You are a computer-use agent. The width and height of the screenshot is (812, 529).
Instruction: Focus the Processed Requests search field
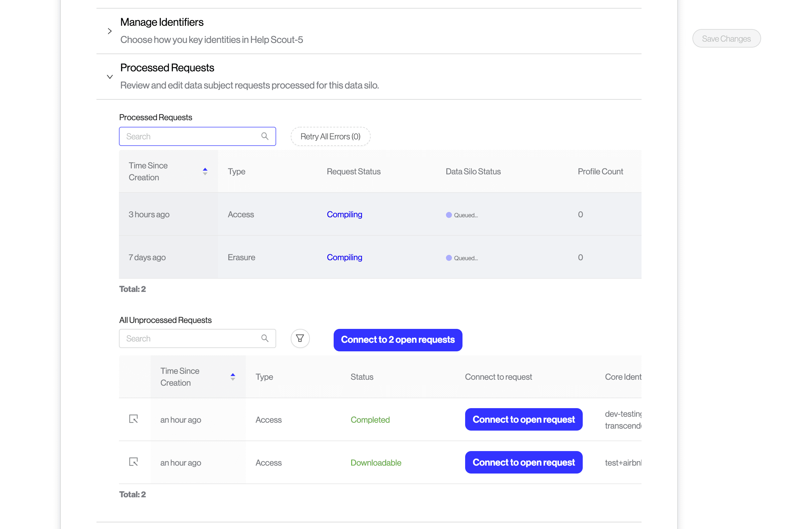[197, 136]
